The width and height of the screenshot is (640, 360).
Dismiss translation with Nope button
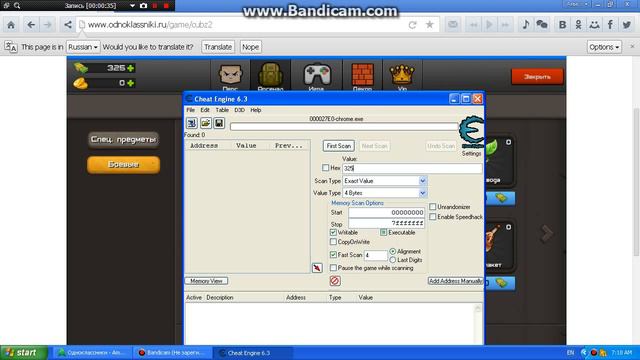pos(250,47)
